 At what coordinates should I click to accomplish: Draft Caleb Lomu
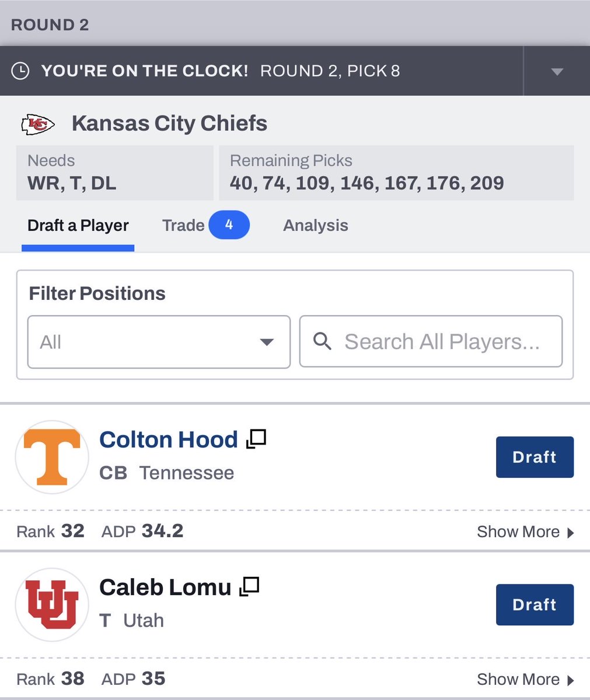[535, 604]
